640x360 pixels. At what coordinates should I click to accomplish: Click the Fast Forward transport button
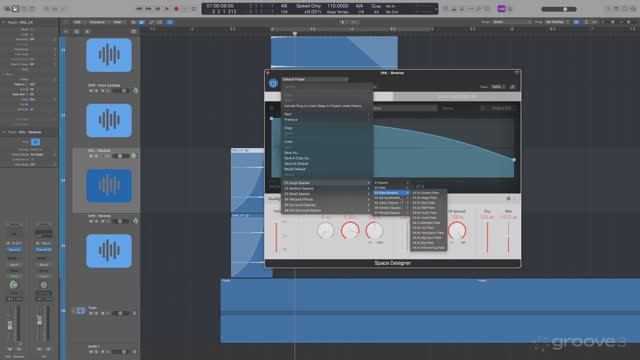click(x=149, y=9)
